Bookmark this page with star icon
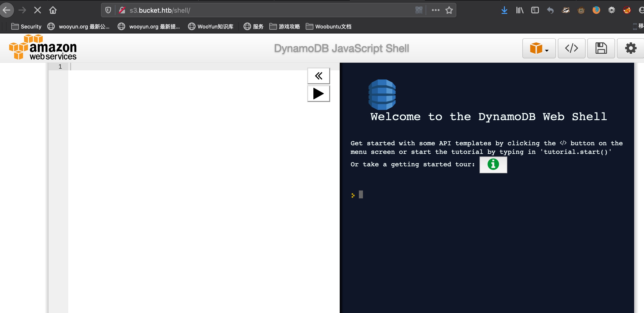The height and width of the screenshot is (313, 644). [x=449, y=10]
